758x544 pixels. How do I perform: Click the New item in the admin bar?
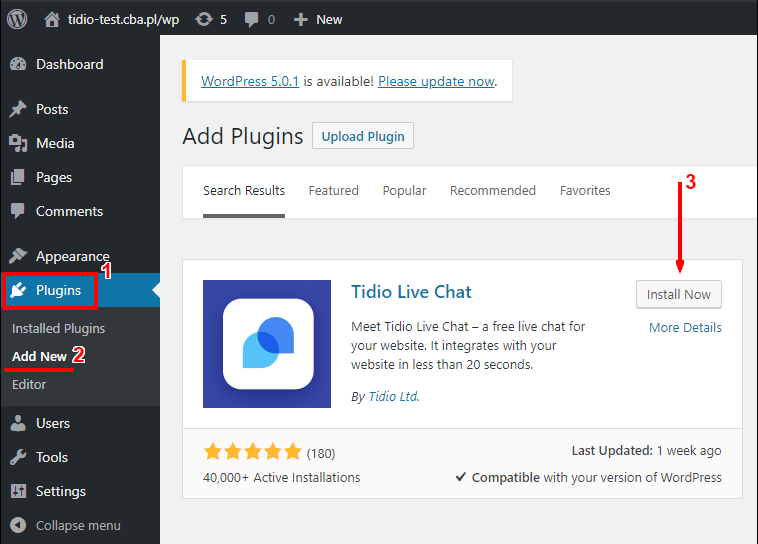point(329,20)
